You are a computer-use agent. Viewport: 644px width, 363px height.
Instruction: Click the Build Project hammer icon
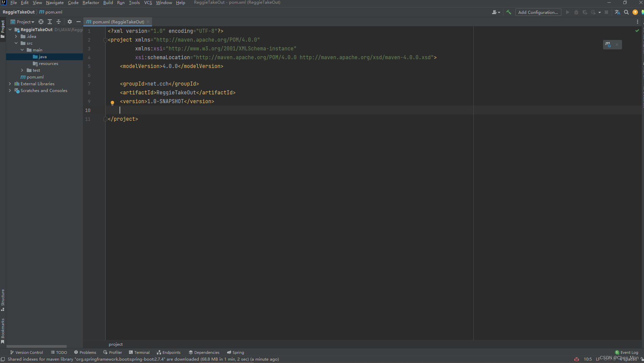tap(509, 12)
